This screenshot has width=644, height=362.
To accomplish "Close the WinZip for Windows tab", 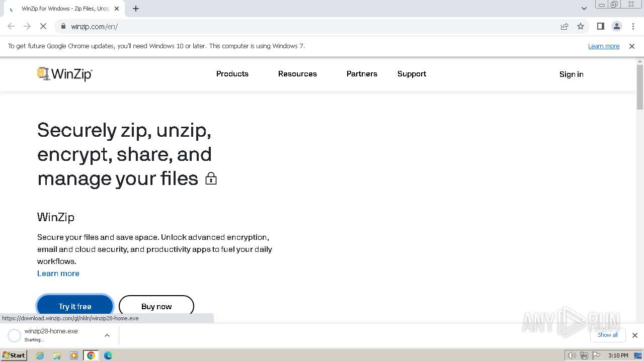I will point(117,9).
